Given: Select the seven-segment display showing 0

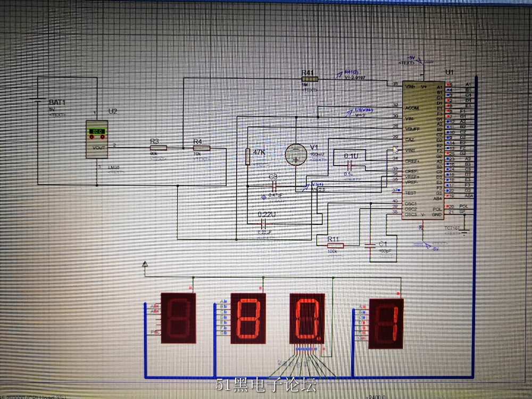Looking at the screenshot, I should point(307,319).
